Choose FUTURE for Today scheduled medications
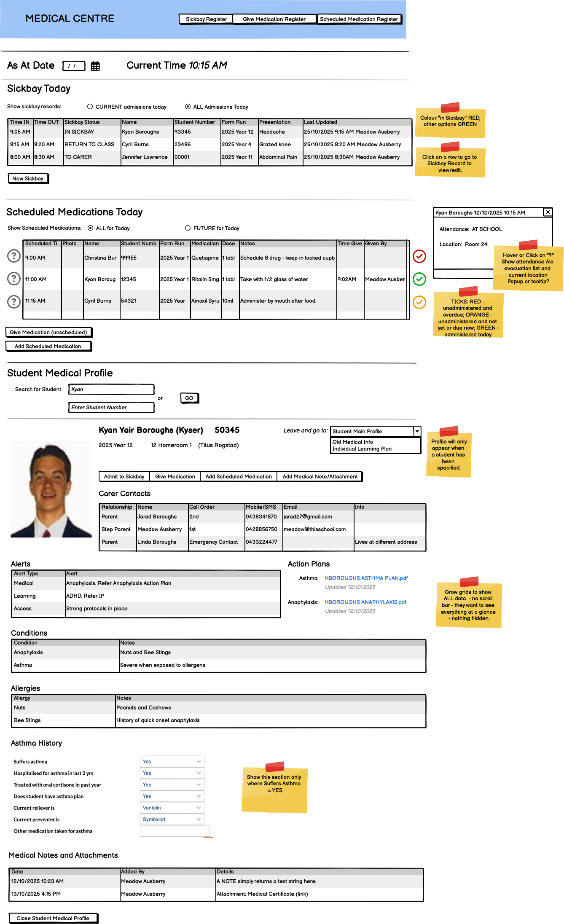The height and width of the screenshot is (924, 564). point(188,228)
